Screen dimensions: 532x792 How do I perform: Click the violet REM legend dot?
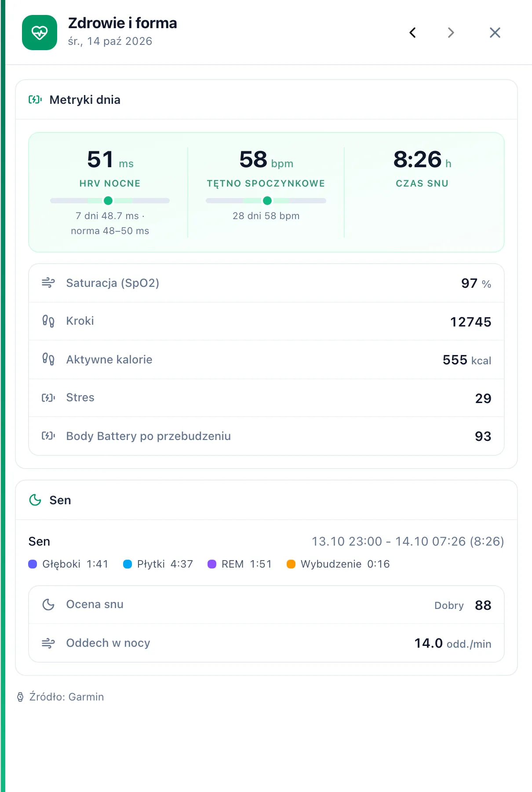pyautogui.click(x=212, y=564)
